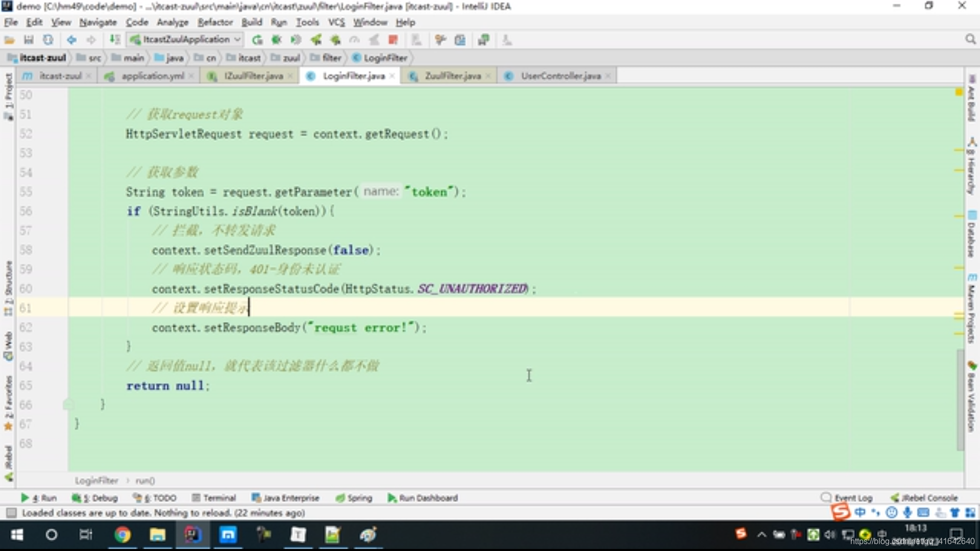Toggle the Web tool window

coord(8,346)
